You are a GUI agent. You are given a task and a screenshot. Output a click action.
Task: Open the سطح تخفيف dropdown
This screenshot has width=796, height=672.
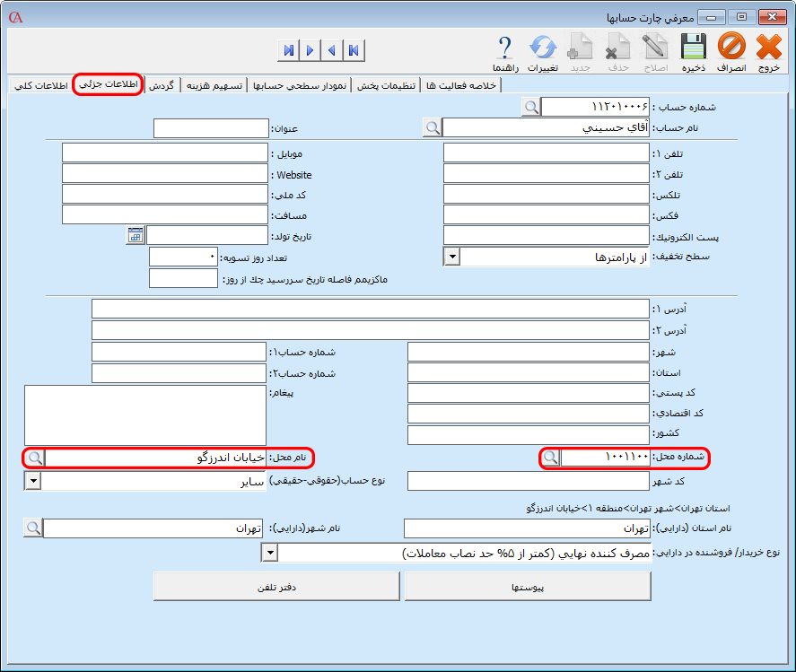pyautogui.click(x=450, y=255)
